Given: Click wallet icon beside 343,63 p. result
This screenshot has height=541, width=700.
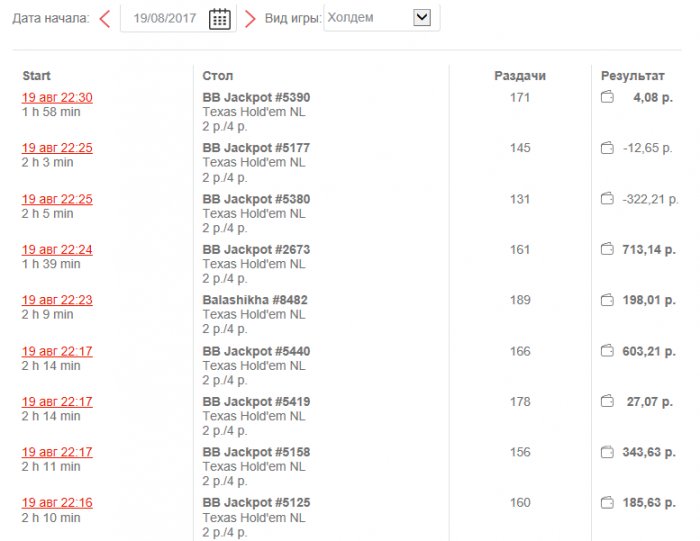Looking at the screenshot, I should click(607, 452).
